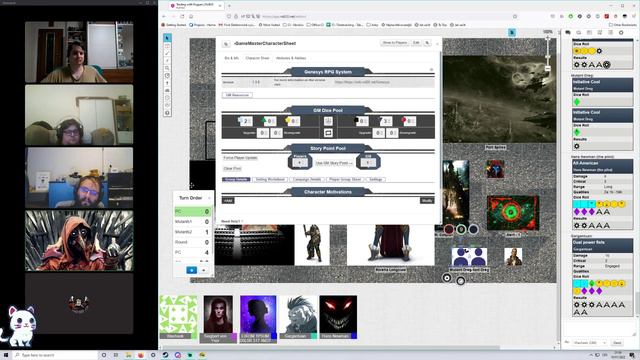Click the GM Resources button

click(x=238, y=95)
